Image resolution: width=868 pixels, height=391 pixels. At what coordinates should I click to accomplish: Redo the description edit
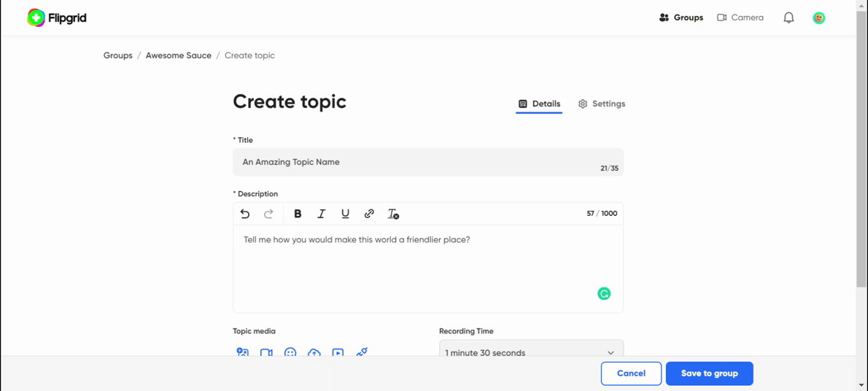[x=268, y=214]
